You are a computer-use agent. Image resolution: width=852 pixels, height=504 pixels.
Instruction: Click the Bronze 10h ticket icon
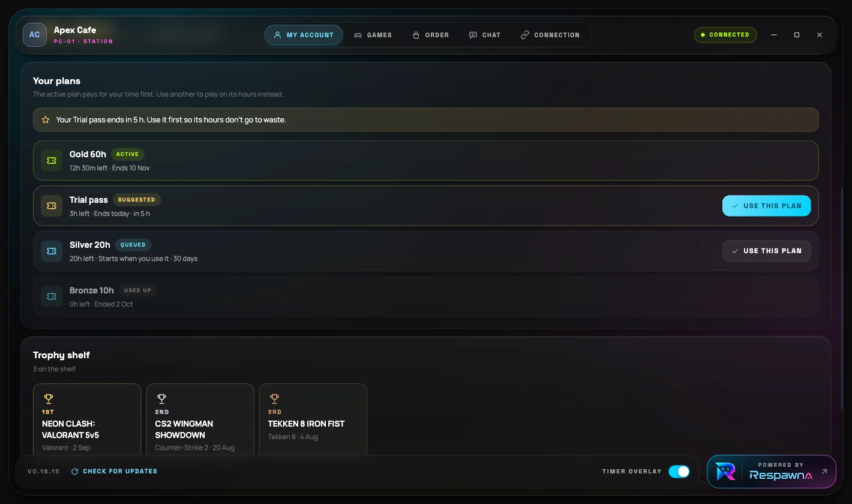coord(52,296)
